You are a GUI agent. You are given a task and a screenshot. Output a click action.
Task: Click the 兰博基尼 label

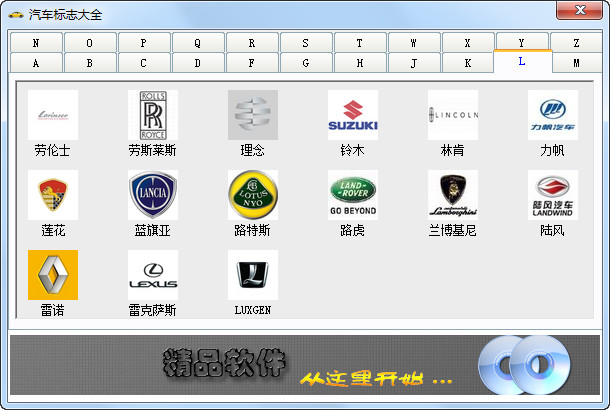click(452, 230)
